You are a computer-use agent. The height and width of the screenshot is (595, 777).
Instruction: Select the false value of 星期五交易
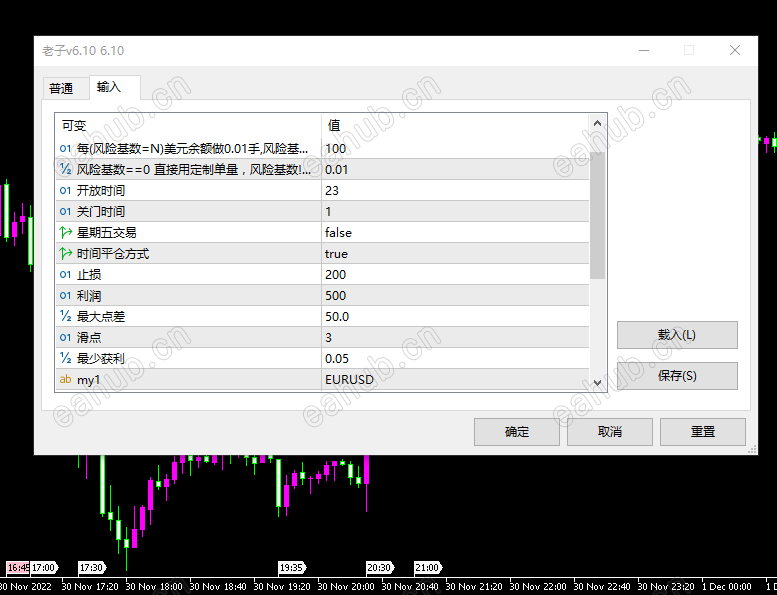coord(338,233)
